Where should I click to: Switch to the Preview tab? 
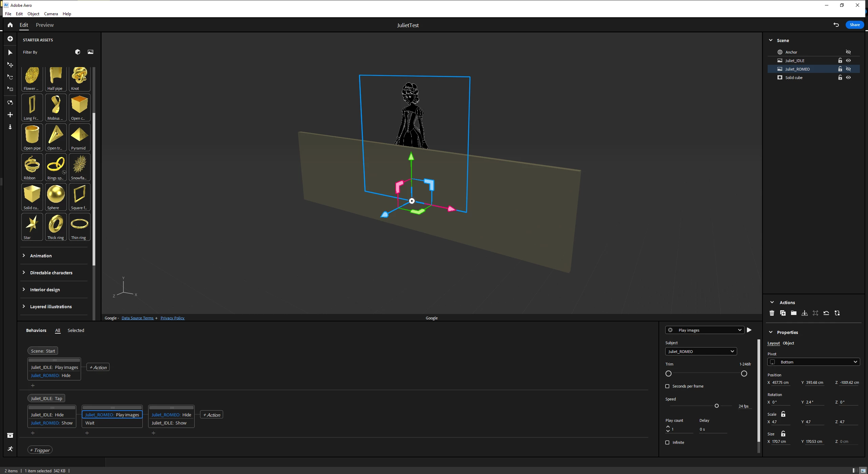(45, 25)
